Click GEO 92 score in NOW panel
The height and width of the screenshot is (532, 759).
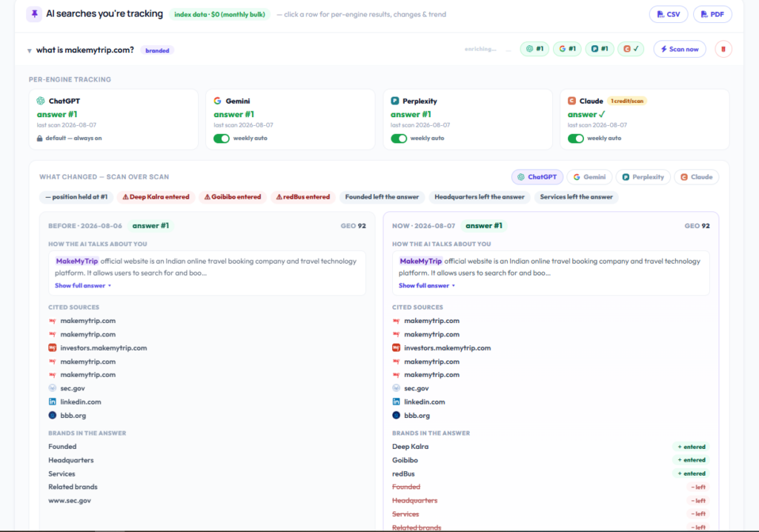click(697, 226)
